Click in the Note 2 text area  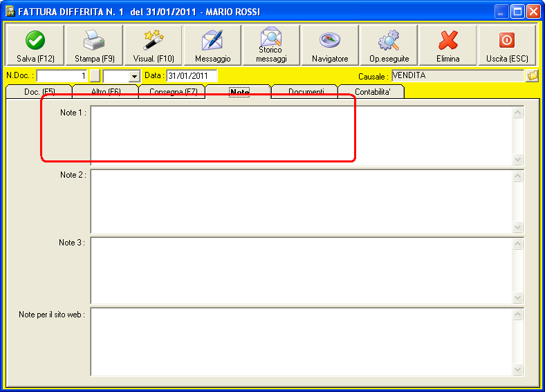pos(302,202)
